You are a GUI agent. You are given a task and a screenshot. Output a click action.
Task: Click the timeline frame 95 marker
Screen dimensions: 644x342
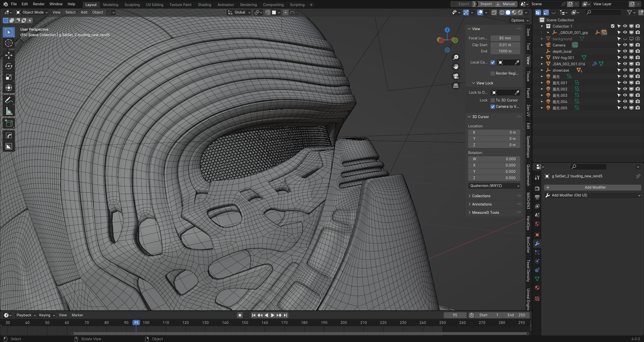[x=136, y=323]
